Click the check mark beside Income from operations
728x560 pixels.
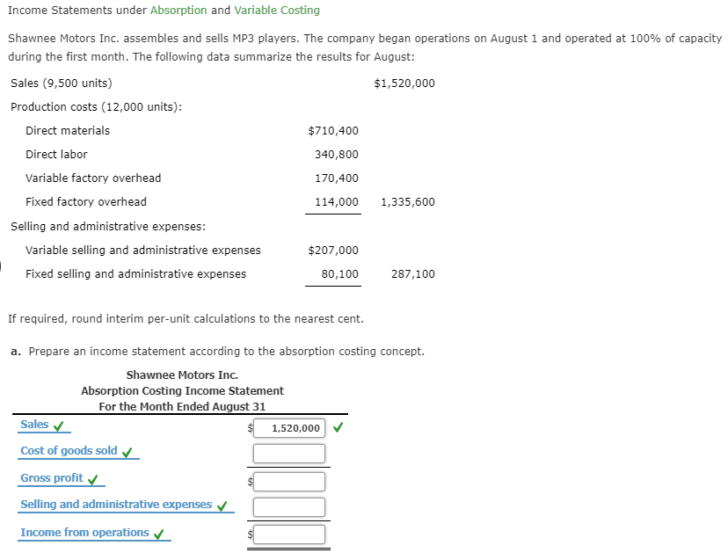pyautogui.click(x=159, y=535)
